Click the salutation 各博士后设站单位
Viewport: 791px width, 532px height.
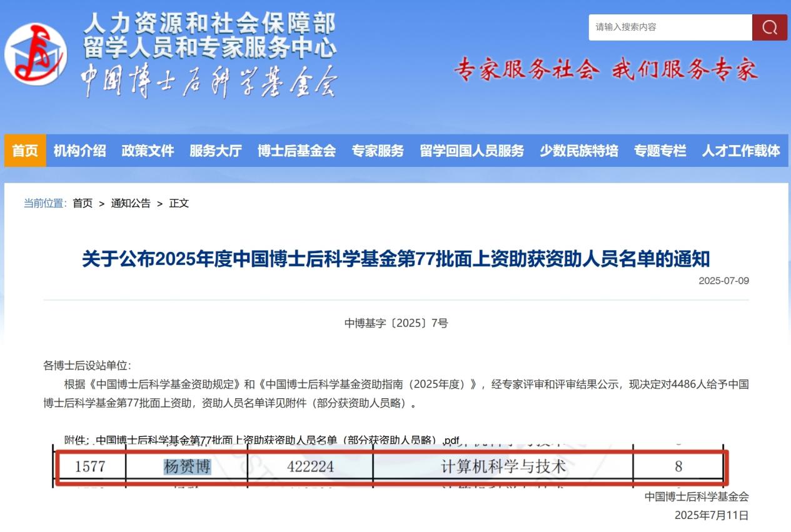(87, 366)
